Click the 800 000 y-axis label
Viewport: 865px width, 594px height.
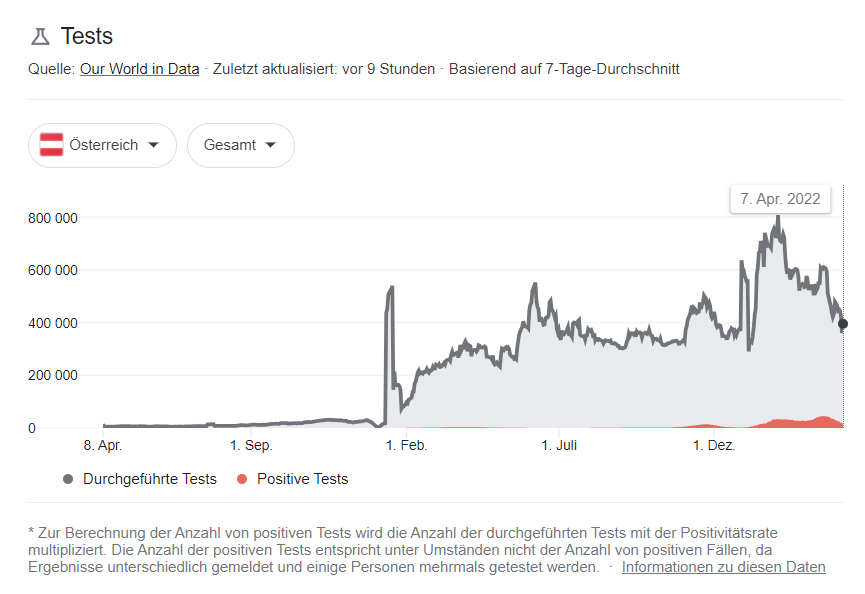(51, 218)
